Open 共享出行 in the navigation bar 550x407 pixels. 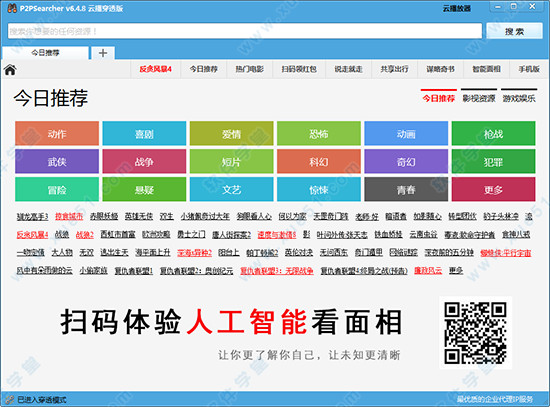(x=394, y=69)
